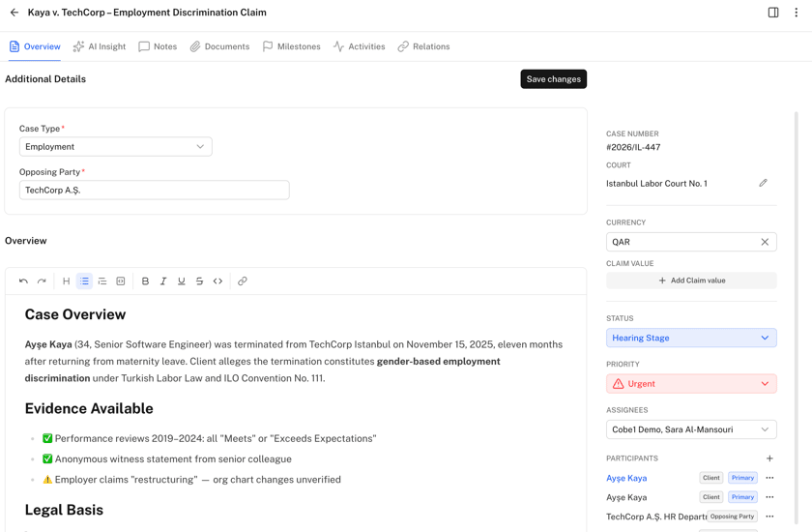The image size is (812, 532).
Task: Open the Hearing Stage status dropdown
Action: pos(691,338)
